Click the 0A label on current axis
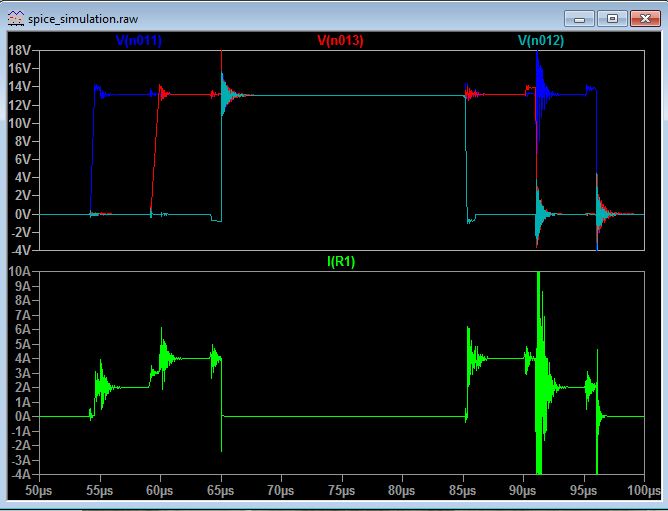668x511 pixels. pyautogui.click(x=23, y=416)
